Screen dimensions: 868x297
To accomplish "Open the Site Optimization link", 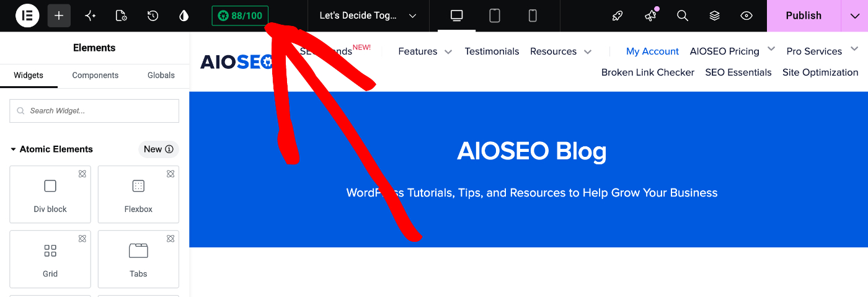I will pyautogui.click(x=820, y=73).
